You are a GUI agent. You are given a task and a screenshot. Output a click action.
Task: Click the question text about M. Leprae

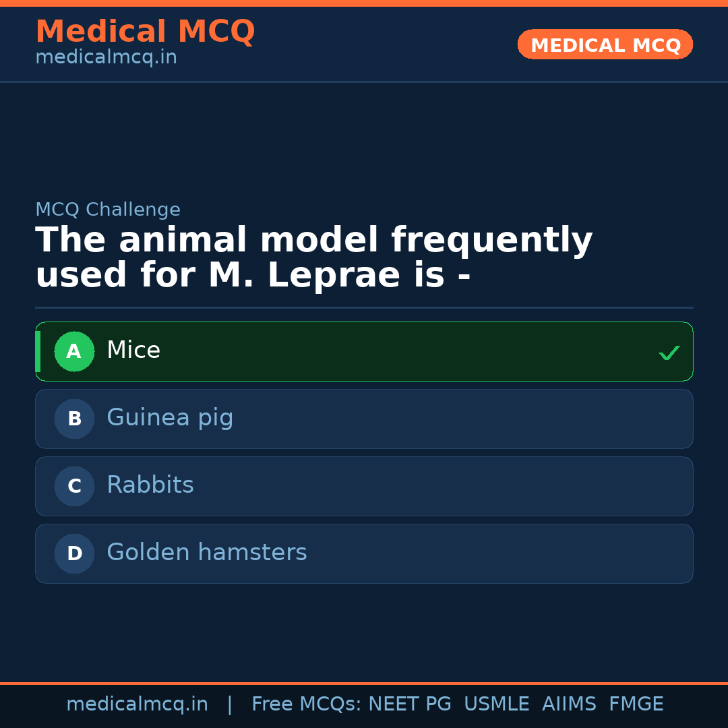pos(313,256)
